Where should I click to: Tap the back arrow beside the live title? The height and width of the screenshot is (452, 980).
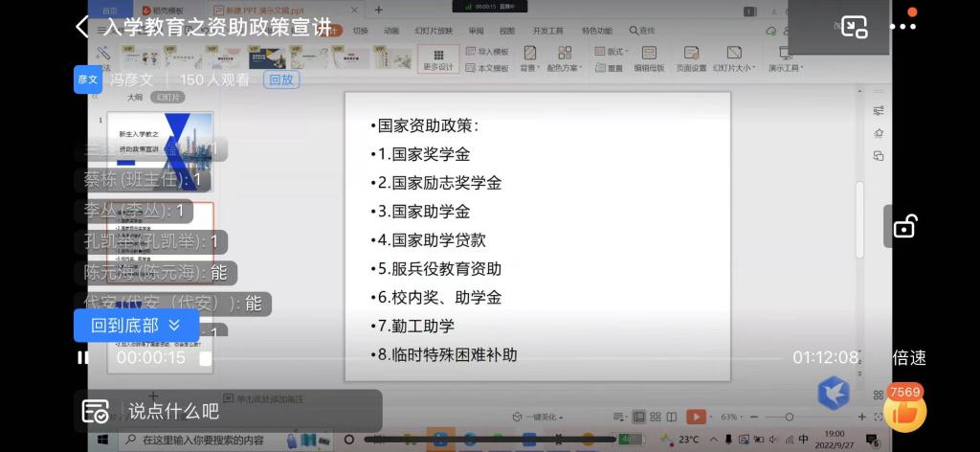point(82,28)
